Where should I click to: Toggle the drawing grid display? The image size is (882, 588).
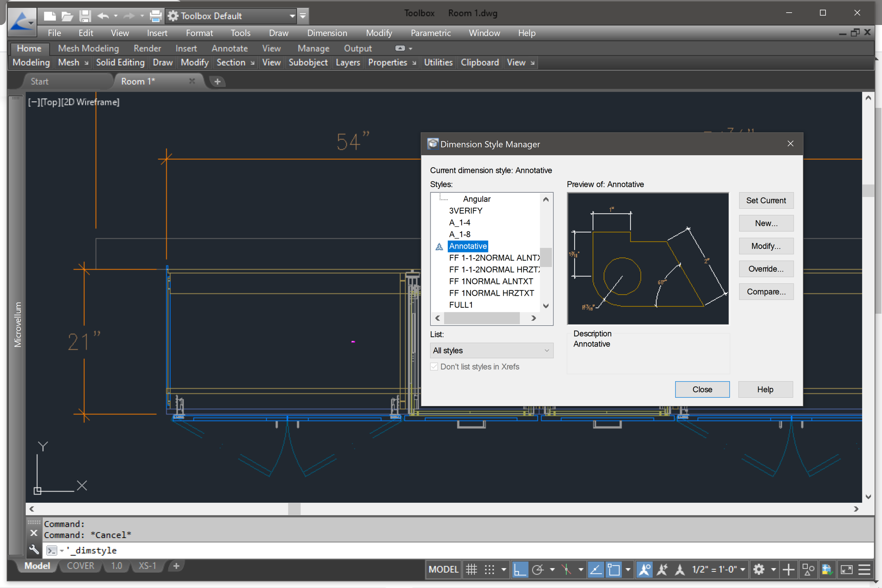pos(471,569)
